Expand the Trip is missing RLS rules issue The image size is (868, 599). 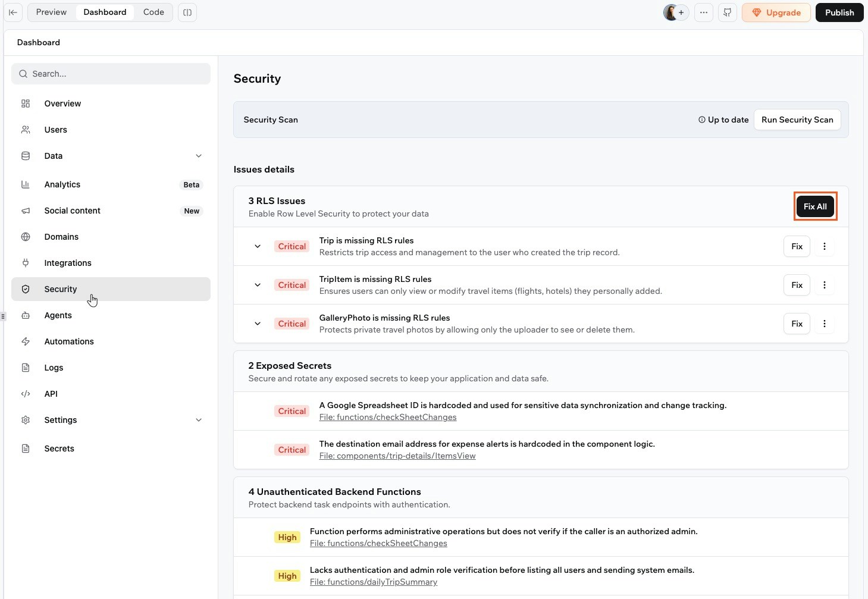pos(257,246)
